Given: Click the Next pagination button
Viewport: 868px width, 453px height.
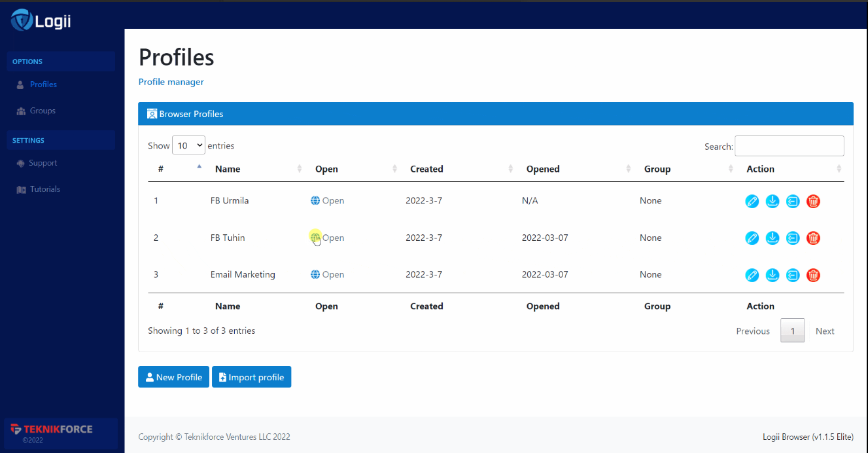Looking at the screenshot, I should click(x=825, y=331).
